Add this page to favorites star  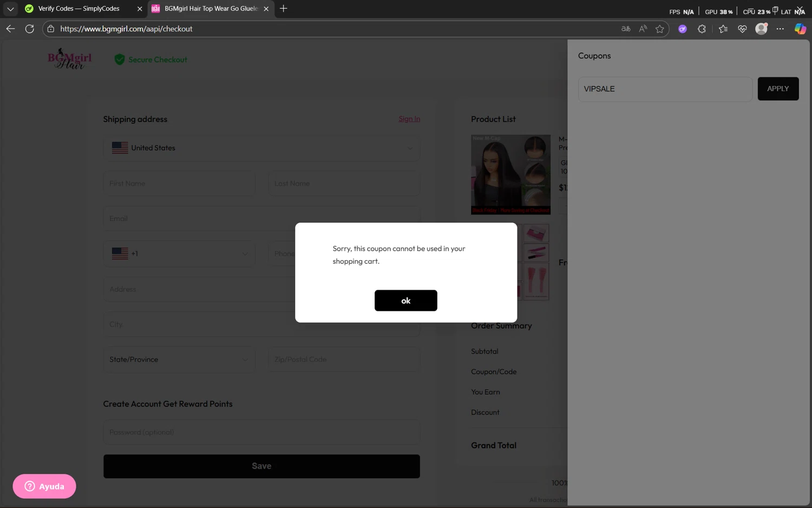(659, 29)
